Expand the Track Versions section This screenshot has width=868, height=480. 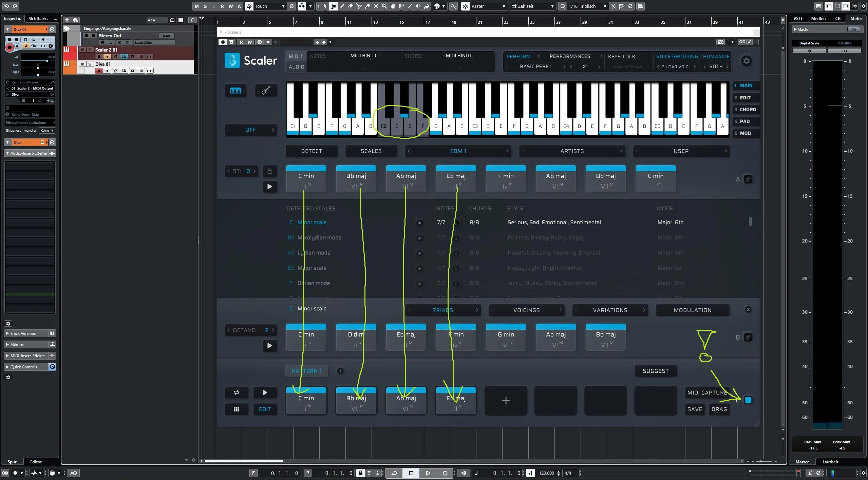pyautogui.click(x=26, y=333)
